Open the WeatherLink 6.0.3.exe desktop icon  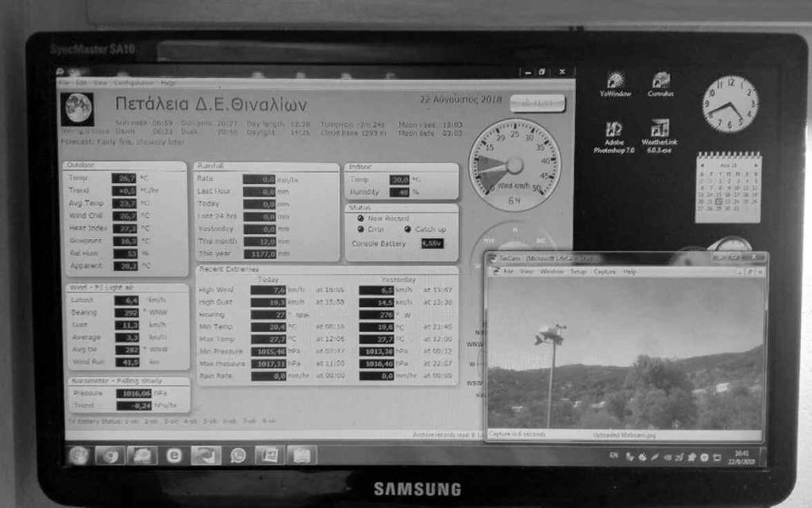coord(660,137)
